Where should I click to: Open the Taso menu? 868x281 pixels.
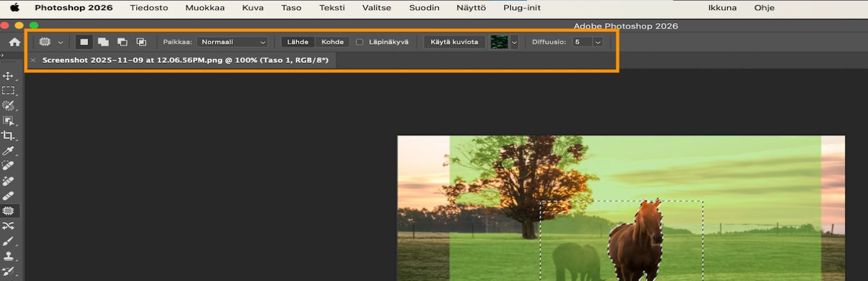coord(291,8)
